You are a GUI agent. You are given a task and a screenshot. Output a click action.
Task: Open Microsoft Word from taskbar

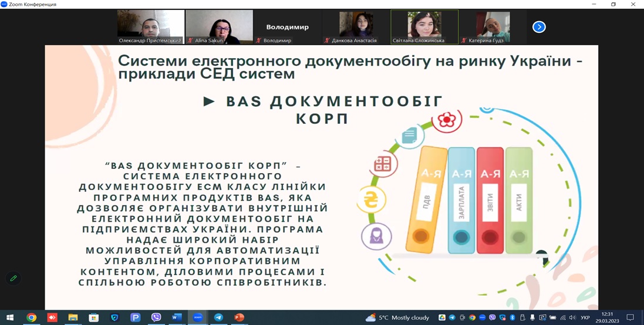pyautogui.click(x=177, y=317)
